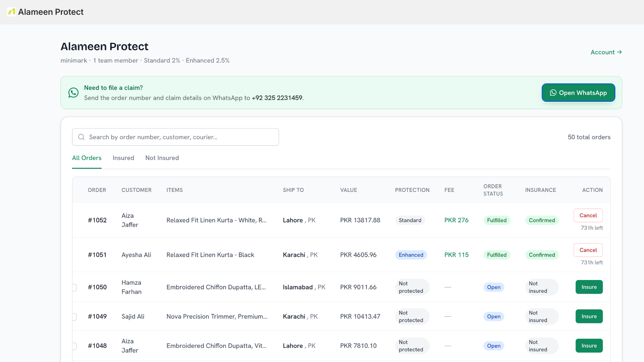
Task: Select the checkbox on order #1049 row
Action: [74, 317]
